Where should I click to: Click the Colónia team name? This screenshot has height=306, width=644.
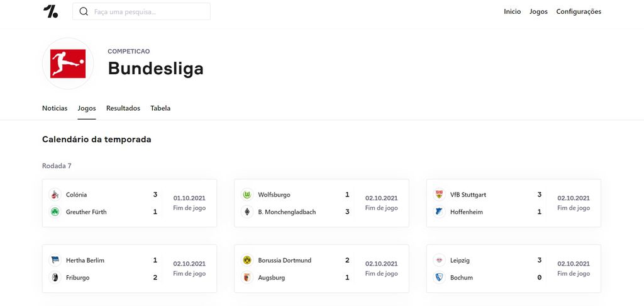[76, 195]
